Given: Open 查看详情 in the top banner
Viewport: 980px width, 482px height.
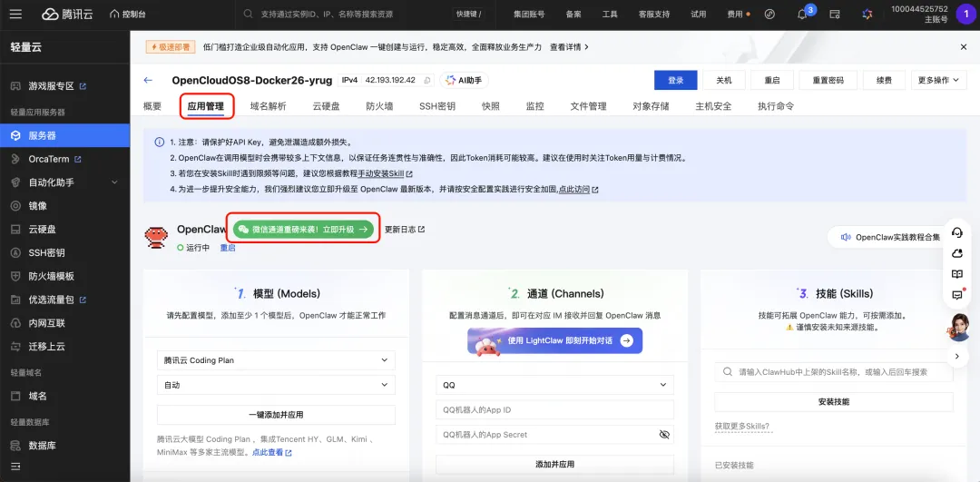Looking at the screenshot, I should pos(569,47).
